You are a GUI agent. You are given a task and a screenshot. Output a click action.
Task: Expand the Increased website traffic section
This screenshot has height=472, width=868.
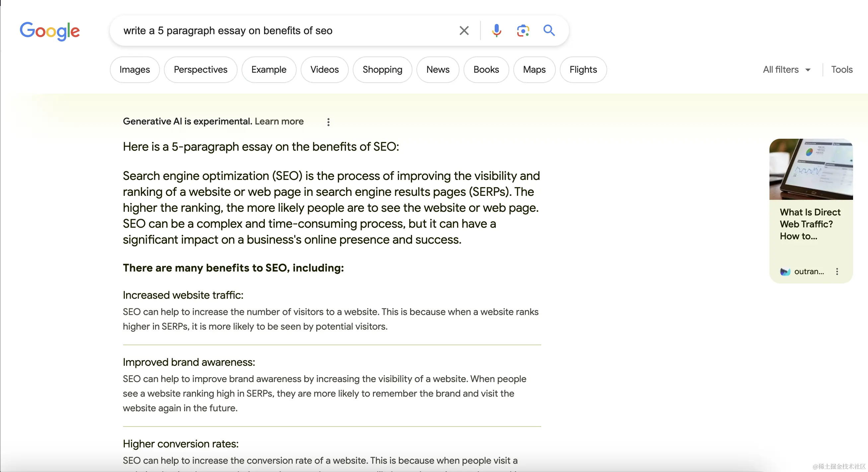tap(183, 295)
